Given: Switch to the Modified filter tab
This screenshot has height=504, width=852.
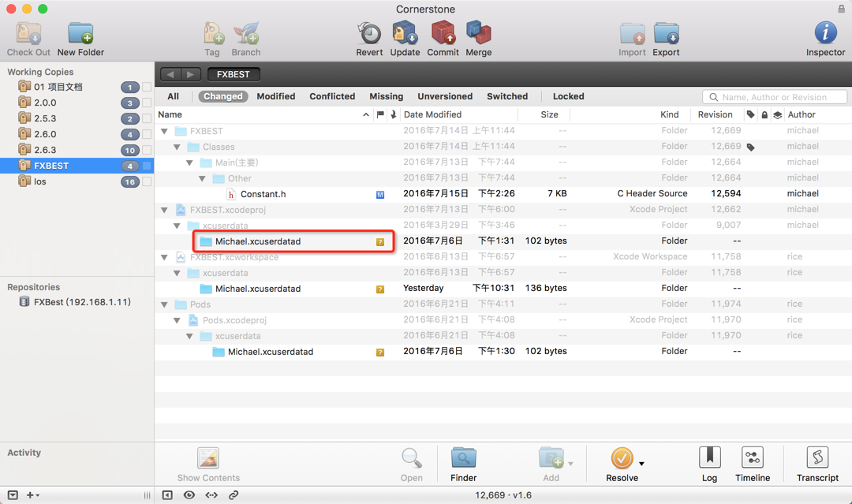Looking at the screenshot, I should tap(276, 96).
